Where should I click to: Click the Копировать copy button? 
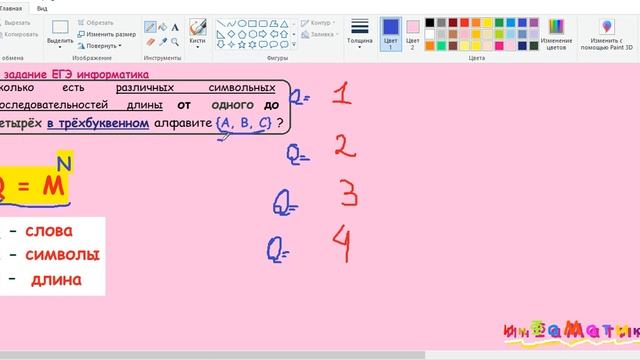click(x=18, y=34)
